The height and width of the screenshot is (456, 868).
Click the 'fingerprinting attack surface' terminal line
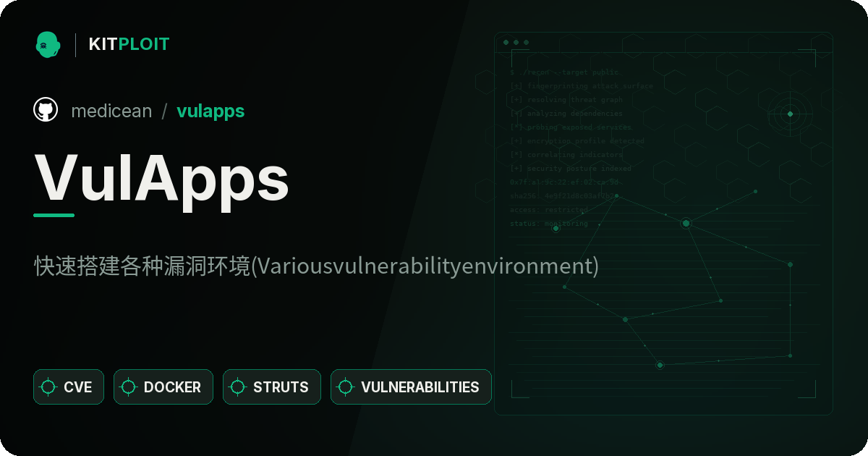[581, 86]
